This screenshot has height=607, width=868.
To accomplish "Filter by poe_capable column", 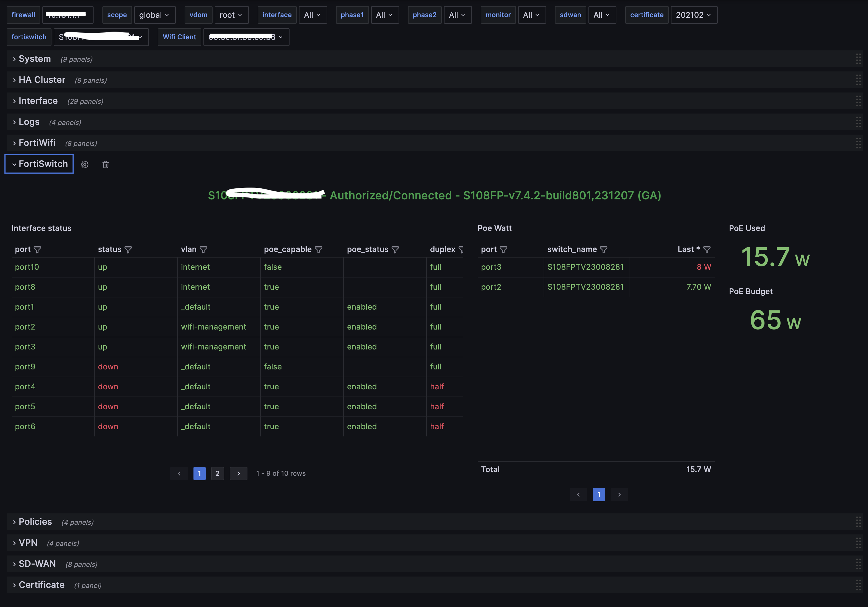I will point(319,250).
